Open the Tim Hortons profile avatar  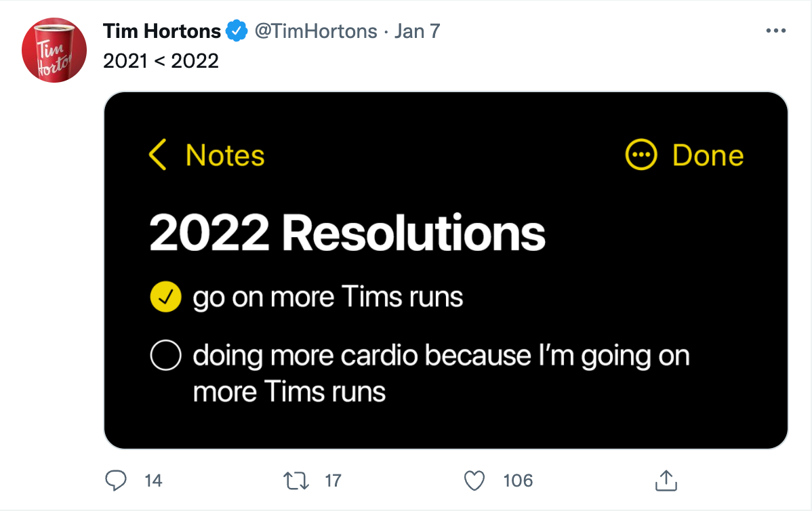pos(54,50)
